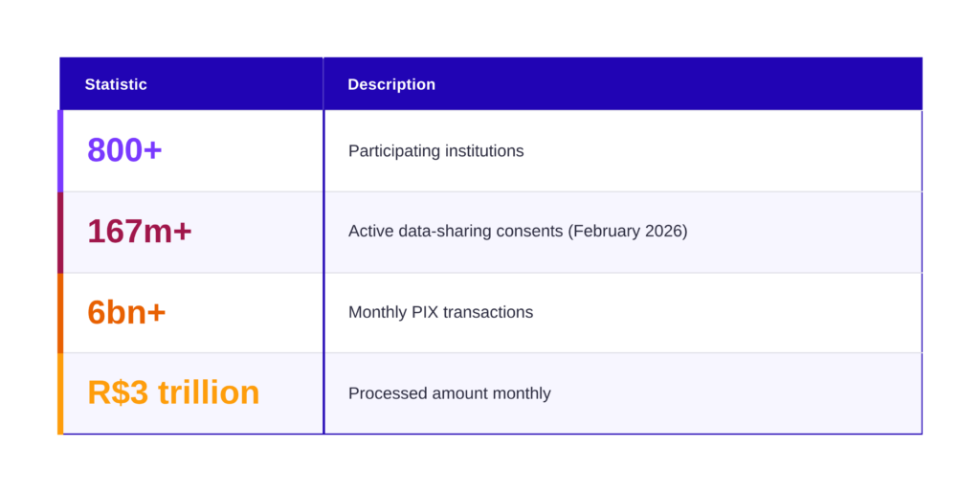This screenshot has width=980, height=492.
Task: Click the amber accent bar beside R$3 trillion
Action: (x=60, y=393)
